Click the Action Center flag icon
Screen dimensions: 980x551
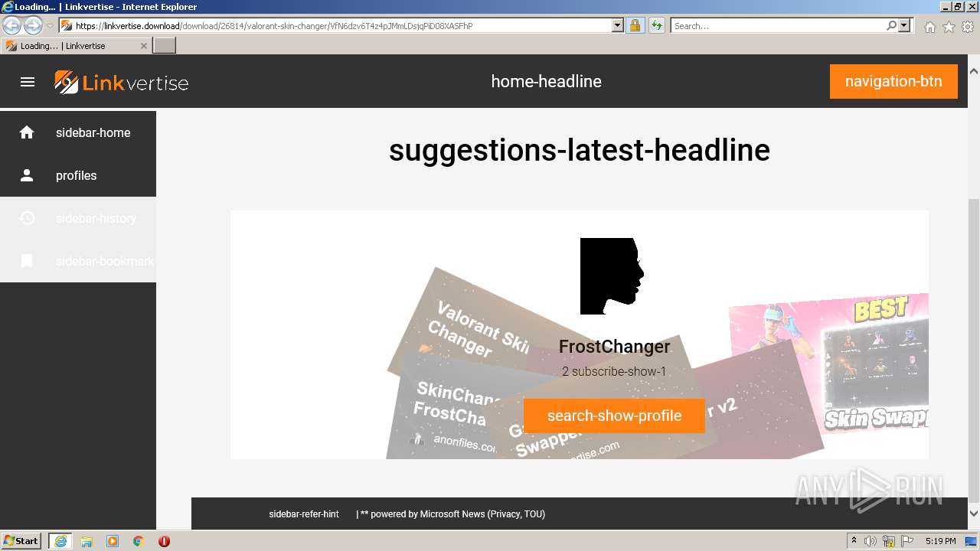point(906,541)
